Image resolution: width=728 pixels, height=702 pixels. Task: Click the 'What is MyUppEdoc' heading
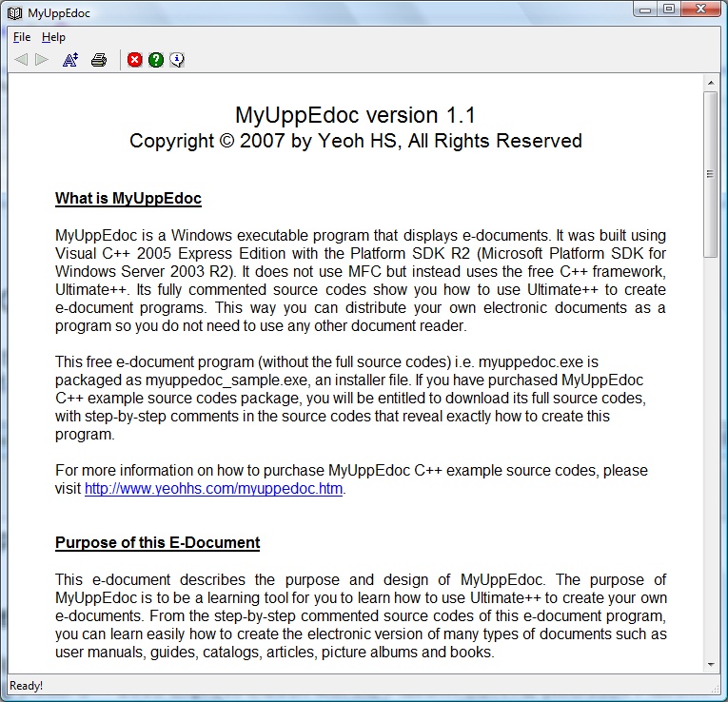click(128, 198)
